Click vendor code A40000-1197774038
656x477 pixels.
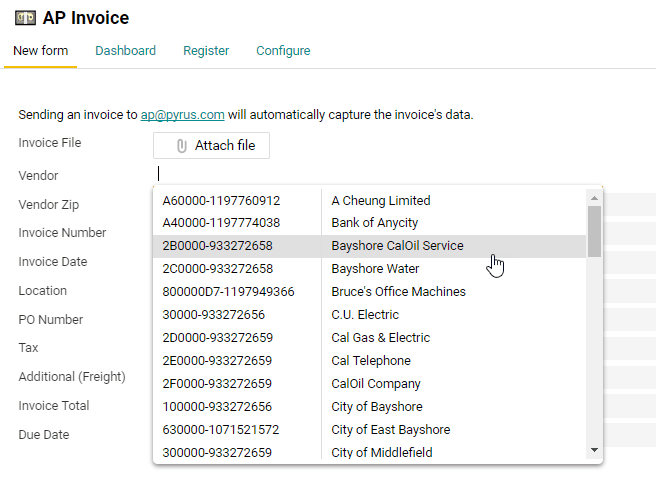pos(221,223)
